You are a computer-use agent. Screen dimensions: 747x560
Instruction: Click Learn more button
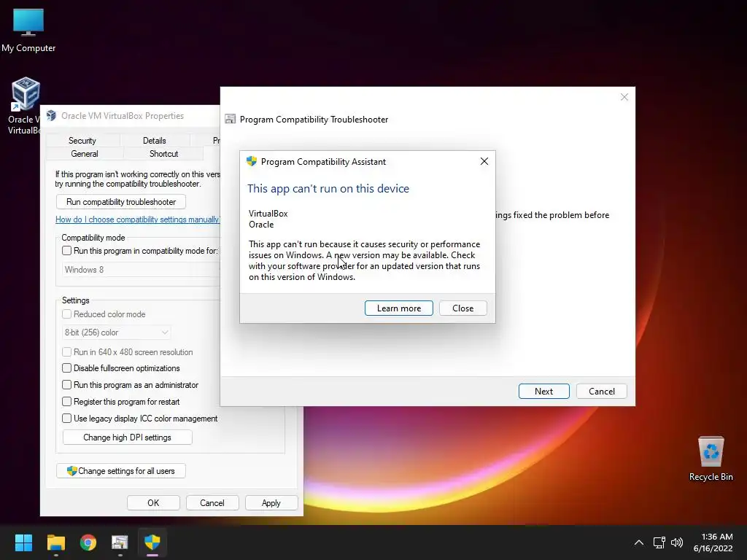(399, 308)
